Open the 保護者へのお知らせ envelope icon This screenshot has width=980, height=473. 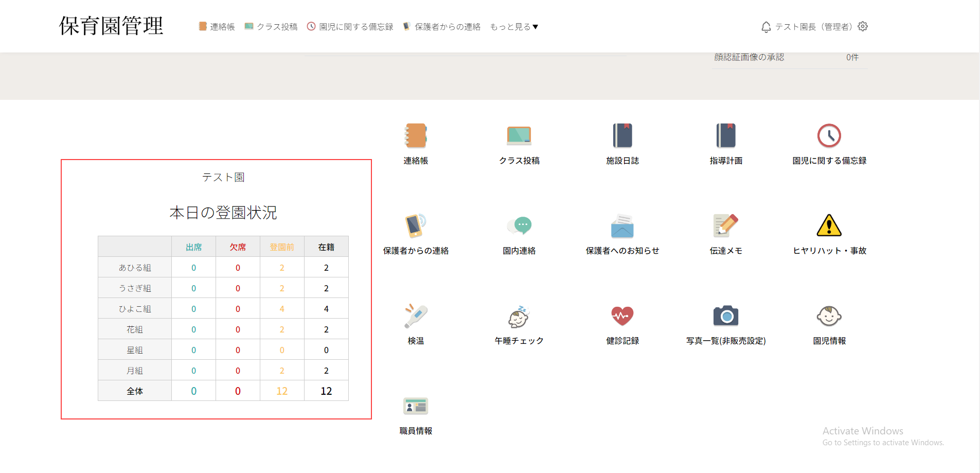(622, 226)
